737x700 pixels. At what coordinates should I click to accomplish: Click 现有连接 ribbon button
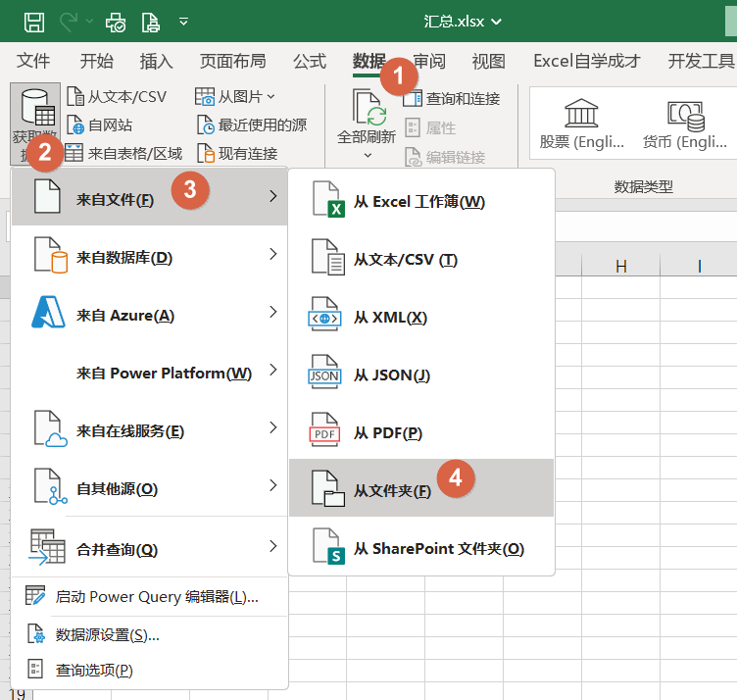(237, 153)
